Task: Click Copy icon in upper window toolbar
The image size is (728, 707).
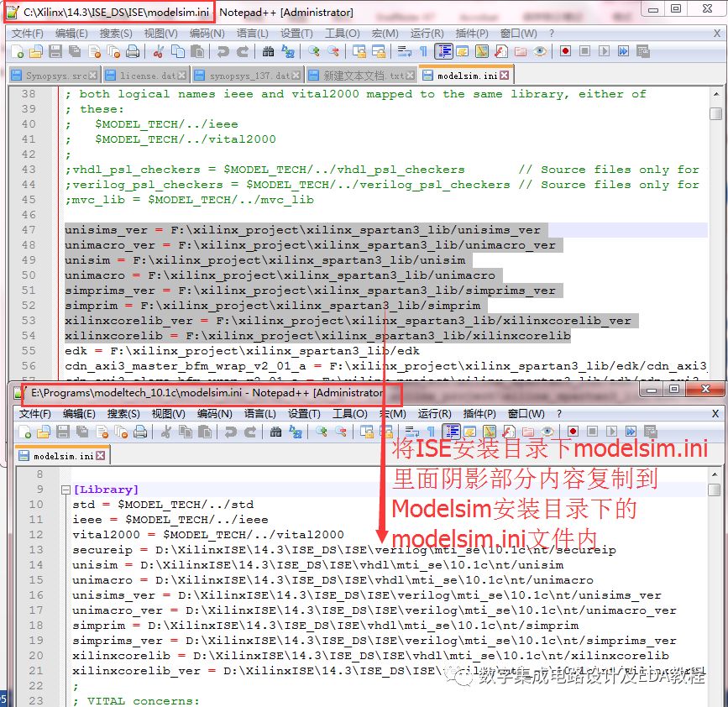Action: click(177, 51)
